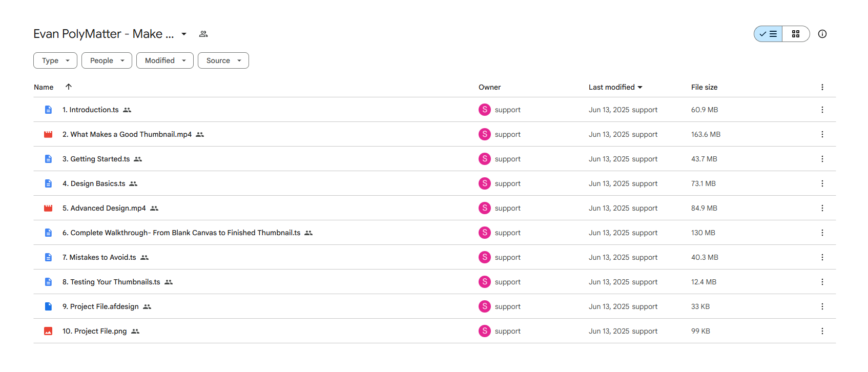Click the file icon for 9. Project File.afdesign
The width and height of the screenshot is (868, 372).
pos(48,306)
